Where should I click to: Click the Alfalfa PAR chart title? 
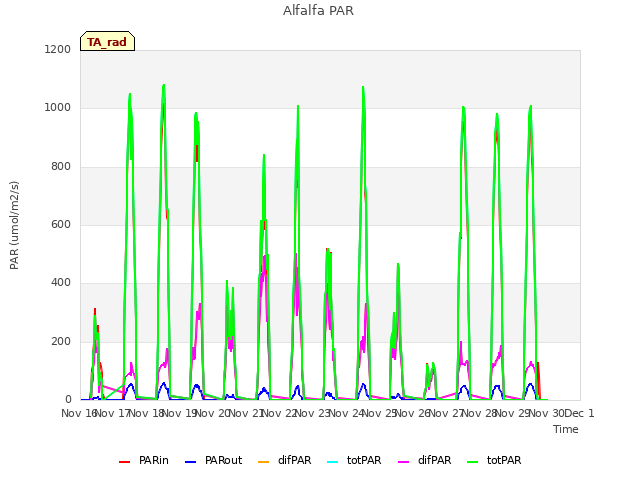tap(318, 11)
